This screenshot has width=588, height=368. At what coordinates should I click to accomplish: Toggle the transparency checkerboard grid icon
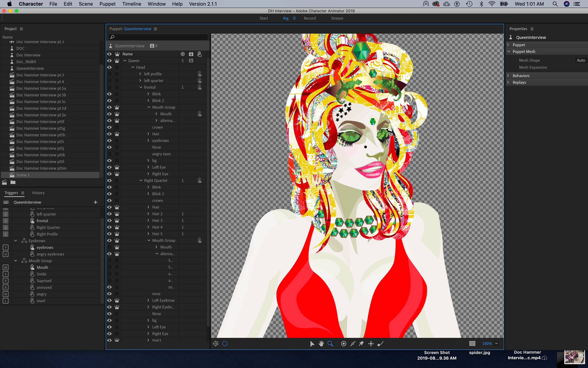pos(472,343)
